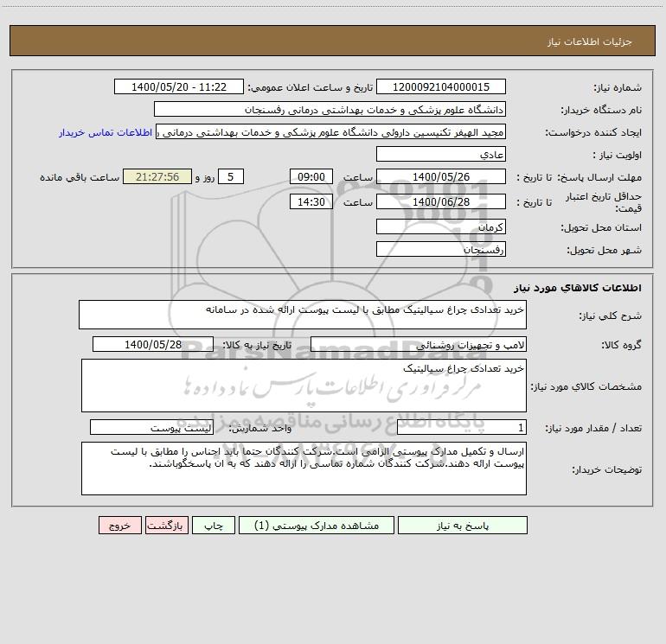This screenshot has height=644, width=666.
Task: Click the unit field 'لیست پیوست'
Action: (151, 427)
